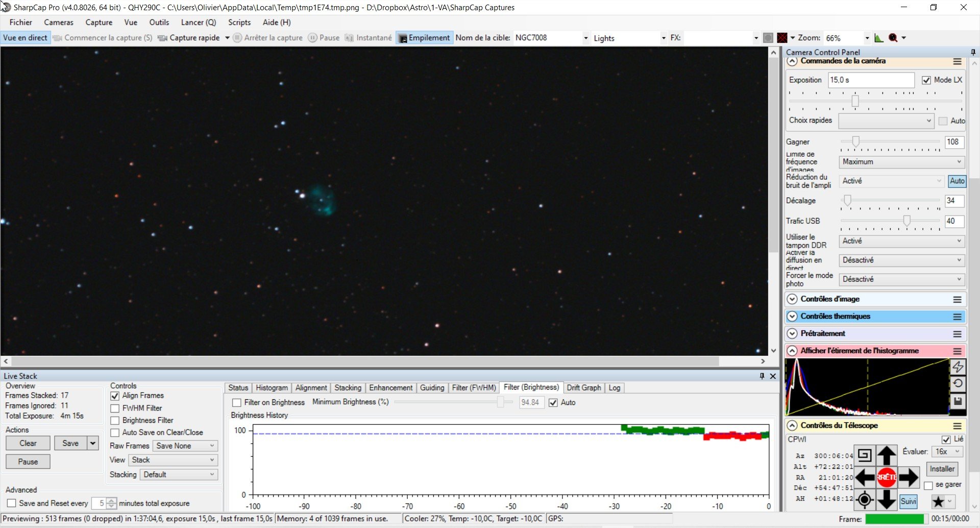
Task: Click the image histogram toolbar icon
Action: pyautogui.click(x=879, y=38)
